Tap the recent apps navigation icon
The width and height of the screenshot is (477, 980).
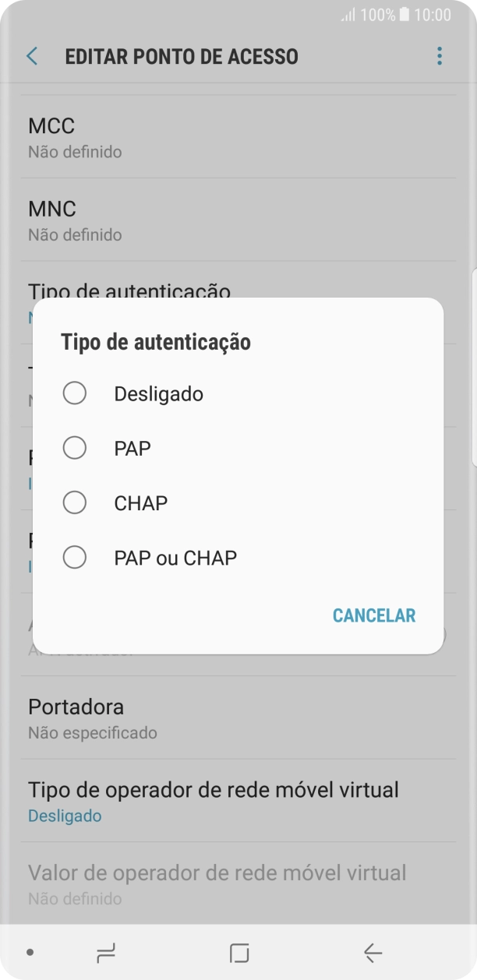[x=107, y=952]
